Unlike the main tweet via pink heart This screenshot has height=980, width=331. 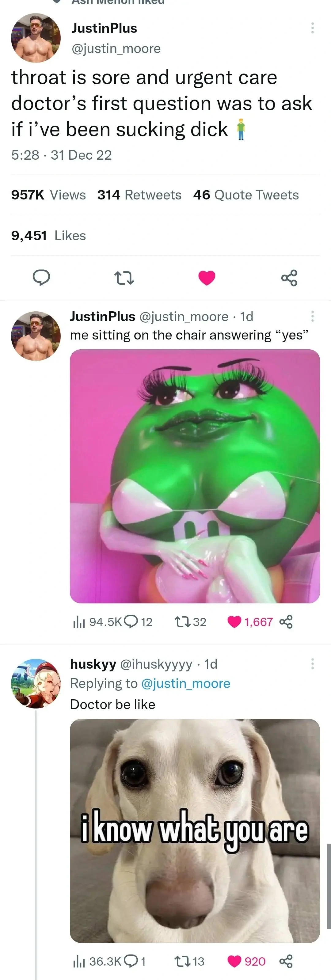click(207, 278)
